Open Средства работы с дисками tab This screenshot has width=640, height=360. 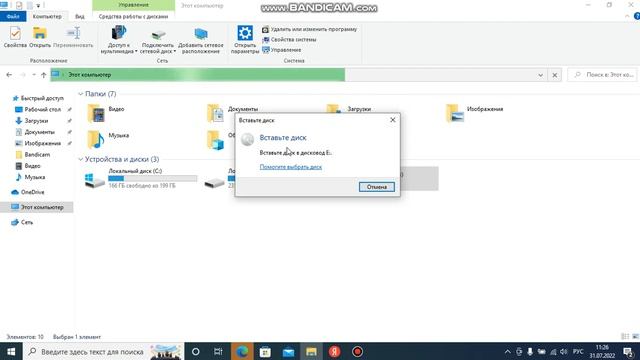133,16
